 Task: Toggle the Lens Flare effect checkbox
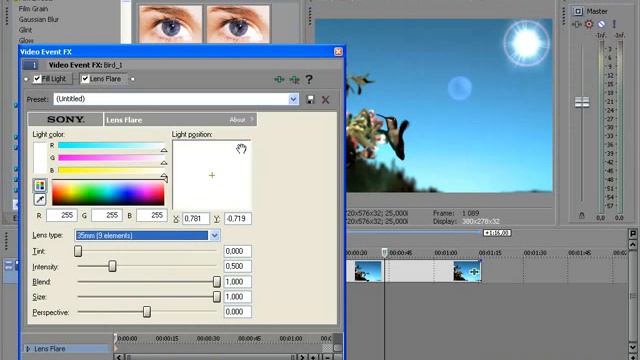85,79
